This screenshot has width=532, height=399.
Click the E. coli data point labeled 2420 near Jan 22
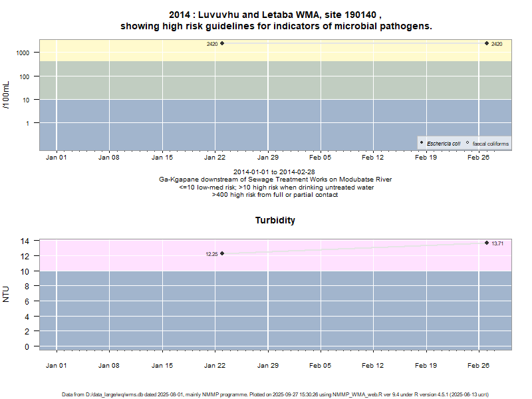222,43
